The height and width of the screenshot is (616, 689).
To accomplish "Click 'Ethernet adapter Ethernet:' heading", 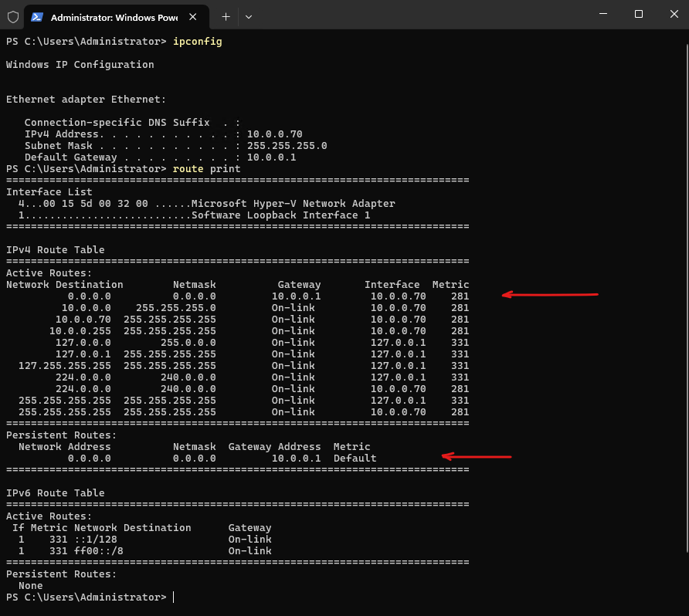I will [x=87, y=100].
